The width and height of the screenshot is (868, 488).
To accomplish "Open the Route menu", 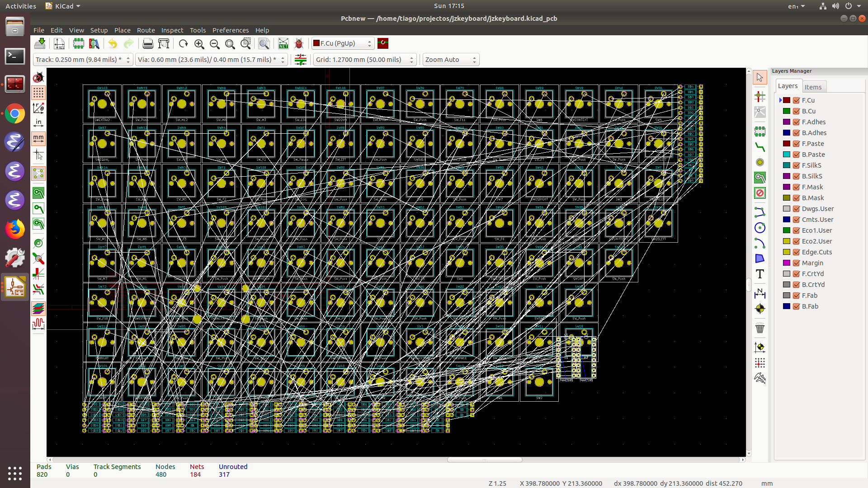I will coord(146,30).
